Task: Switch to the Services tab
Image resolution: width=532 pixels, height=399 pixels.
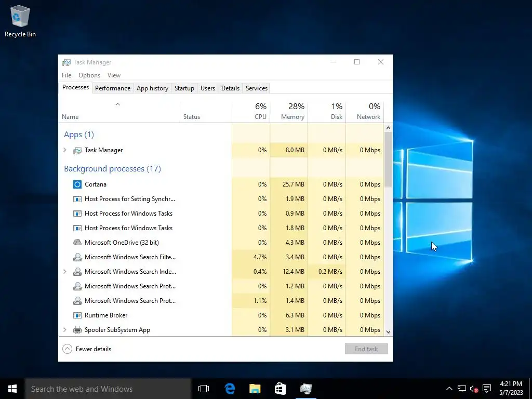Action: pyautogui.click(x=257, y=88)
